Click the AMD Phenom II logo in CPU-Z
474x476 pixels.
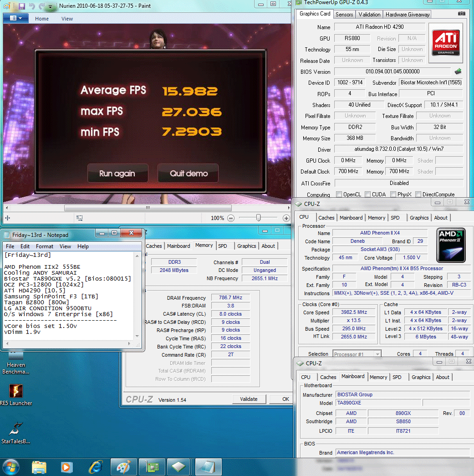click(x=451, y=245)
